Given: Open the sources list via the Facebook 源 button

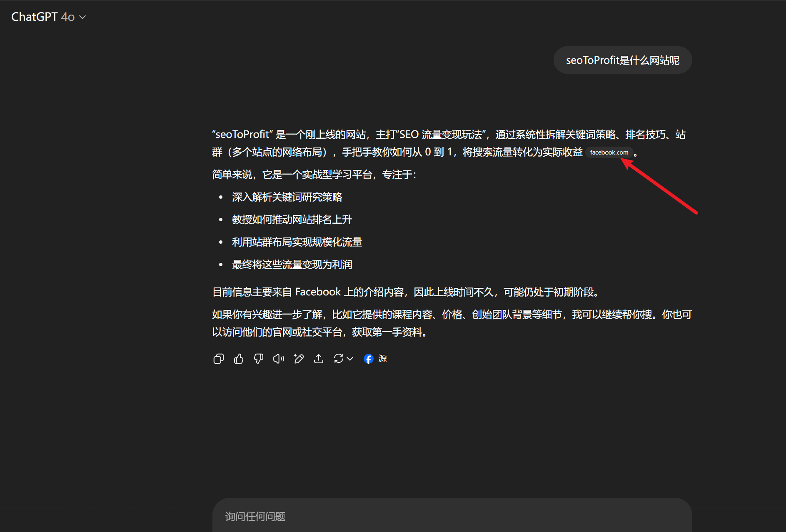Looking at the screenshot, I should pos(375,359).
